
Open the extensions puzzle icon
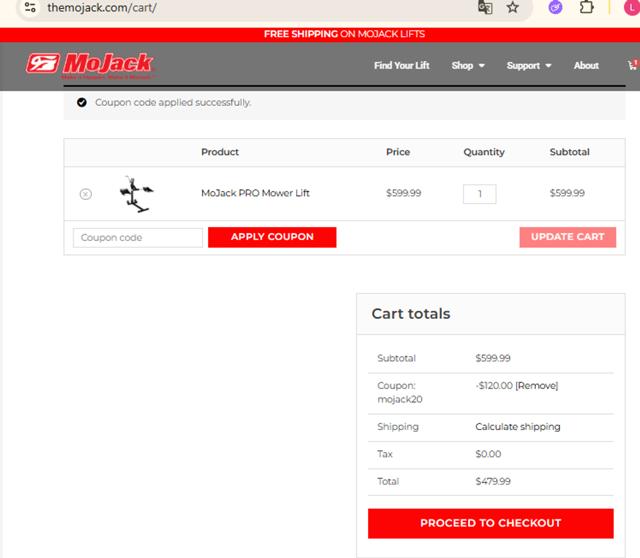(x=587, y=7)
